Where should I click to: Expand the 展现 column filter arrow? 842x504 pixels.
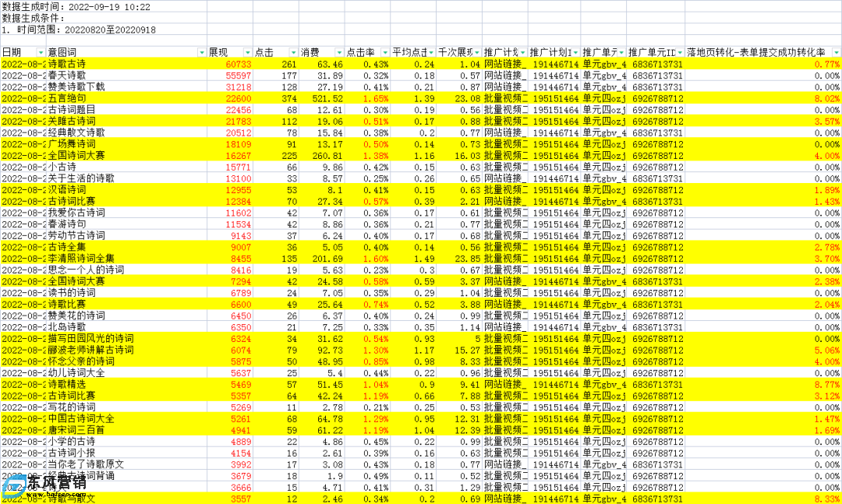(246, 52)
